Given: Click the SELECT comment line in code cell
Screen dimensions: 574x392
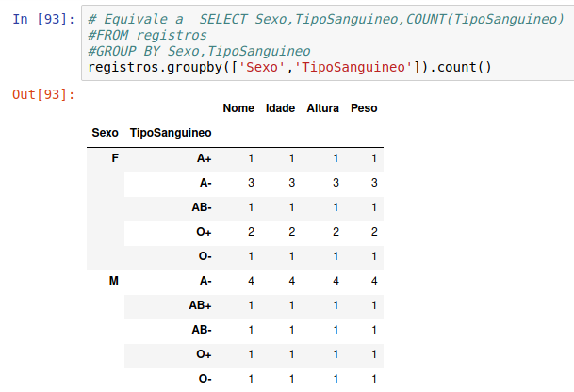Looking at the screenshot, I should (x=326, y=19).
